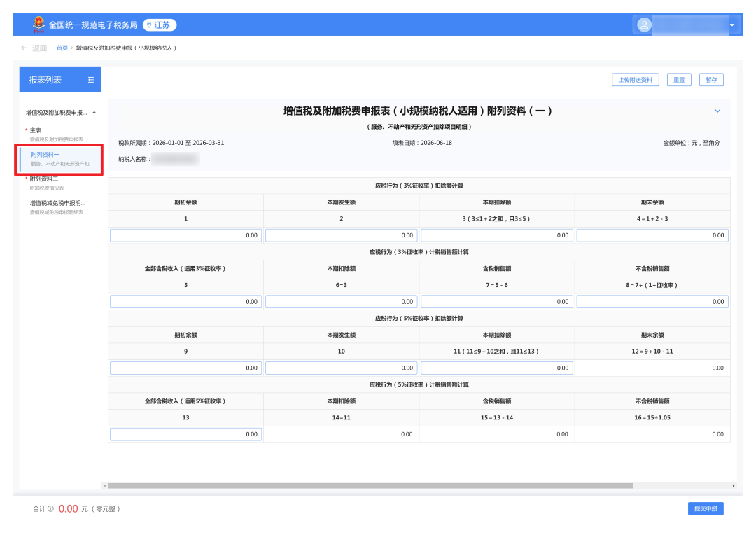Click the 本期扣除额 input under column 11
The image size is (756, 535).
[x=496, y=368]
